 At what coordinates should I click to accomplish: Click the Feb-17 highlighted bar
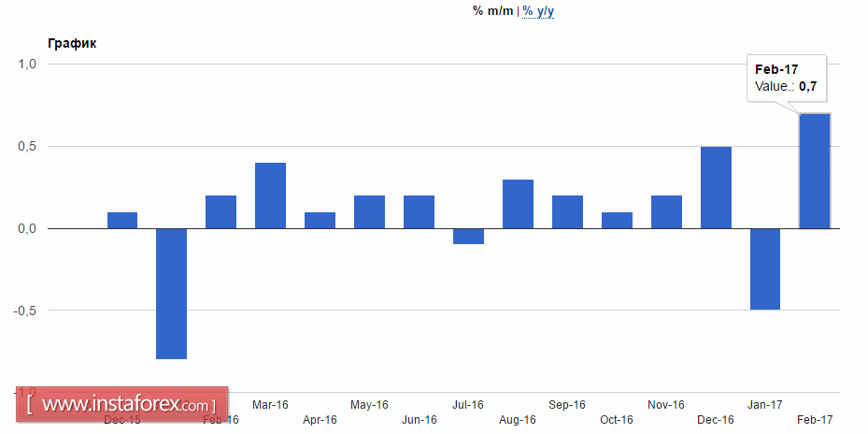click(815, 171)
